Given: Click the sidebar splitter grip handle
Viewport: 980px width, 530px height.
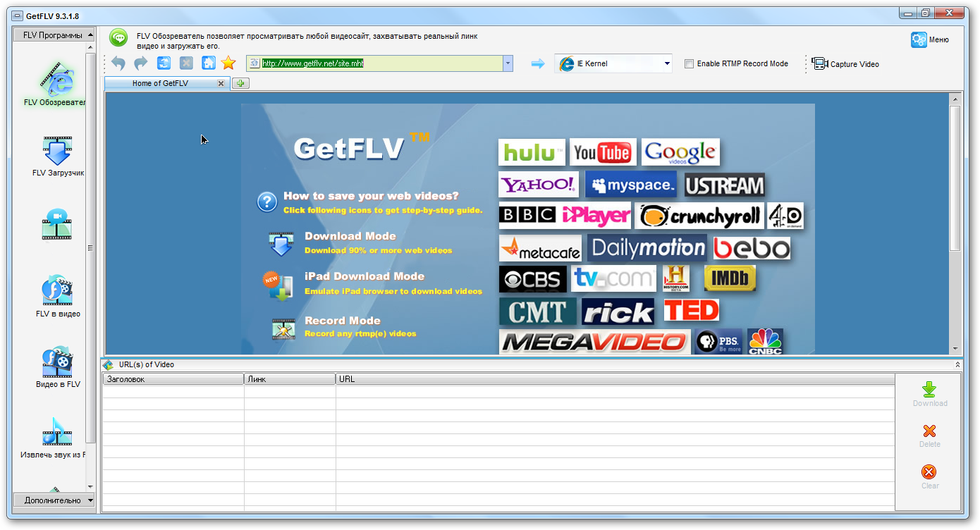Looking at the screenshot, I should click(90, 247).
